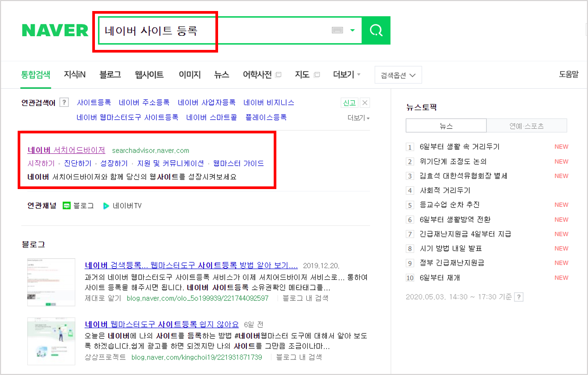
Task: Click the 제대로 알기 blog name
Action: point(103,298)
